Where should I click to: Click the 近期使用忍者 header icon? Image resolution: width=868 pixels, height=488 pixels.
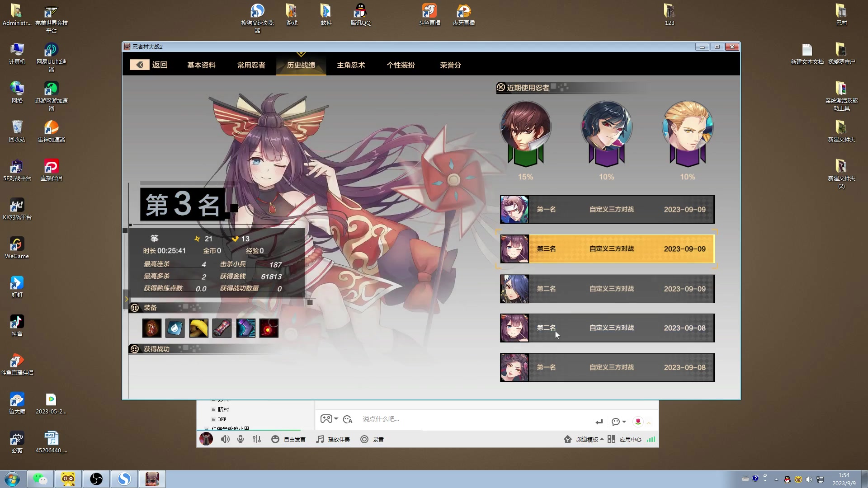(x=501, y=87)
